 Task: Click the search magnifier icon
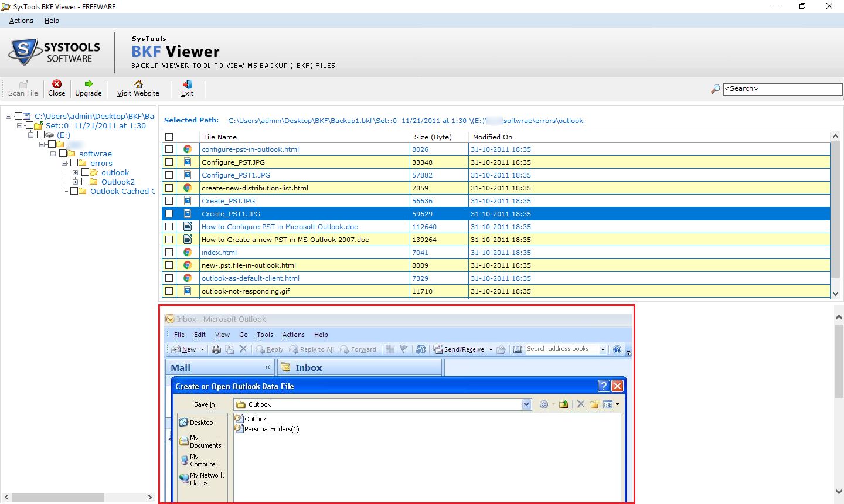(x=715, y=89)
